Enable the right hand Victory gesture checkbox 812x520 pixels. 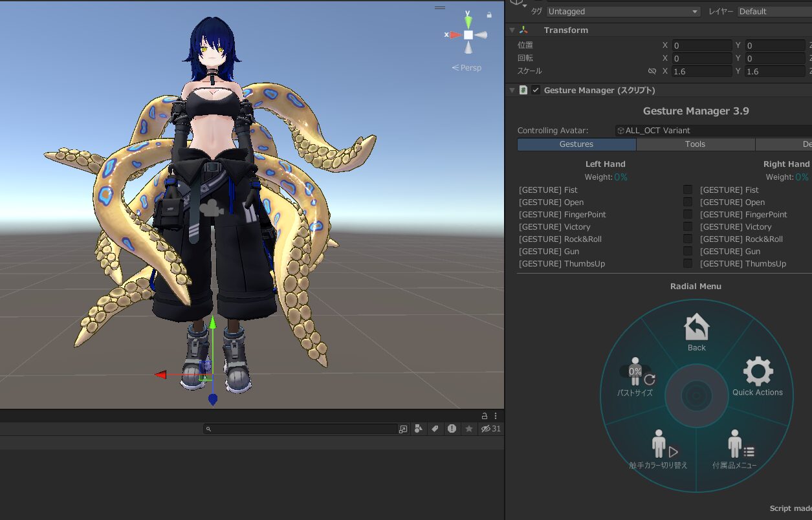pyautogui.click(x=688, y=226)
